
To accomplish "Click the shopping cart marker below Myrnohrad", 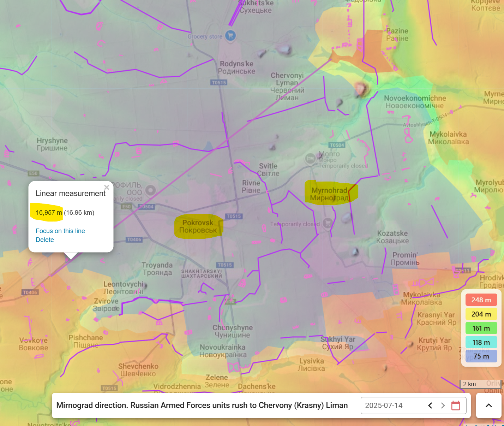I will [328, 223].
